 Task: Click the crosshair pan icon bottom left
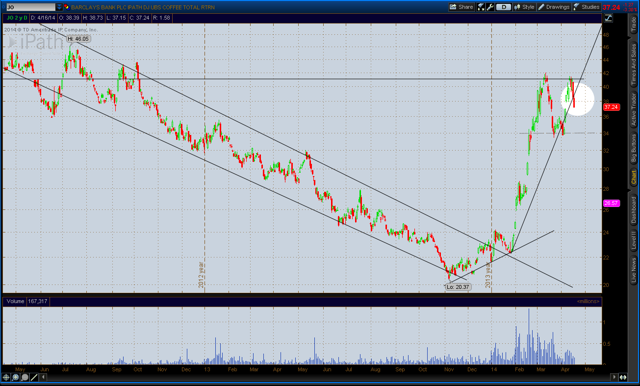coord(6,377)
